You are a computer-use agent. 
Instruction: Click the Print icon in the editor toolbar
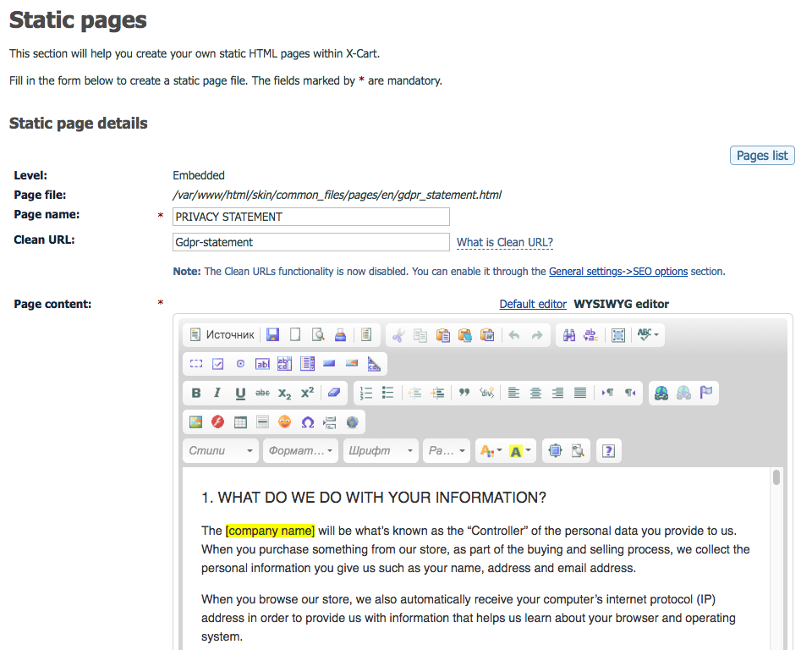pyautogui.click(x=340, y=335)
